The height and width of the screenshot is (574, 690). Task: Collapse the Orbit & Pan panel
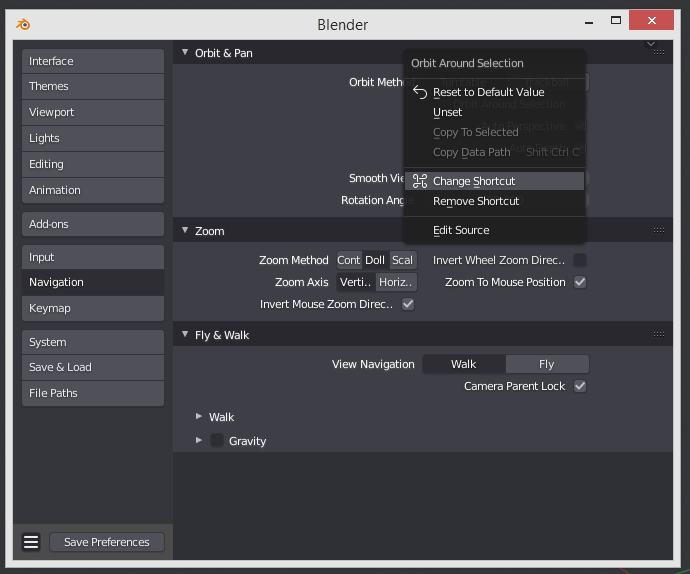[185, 52]
